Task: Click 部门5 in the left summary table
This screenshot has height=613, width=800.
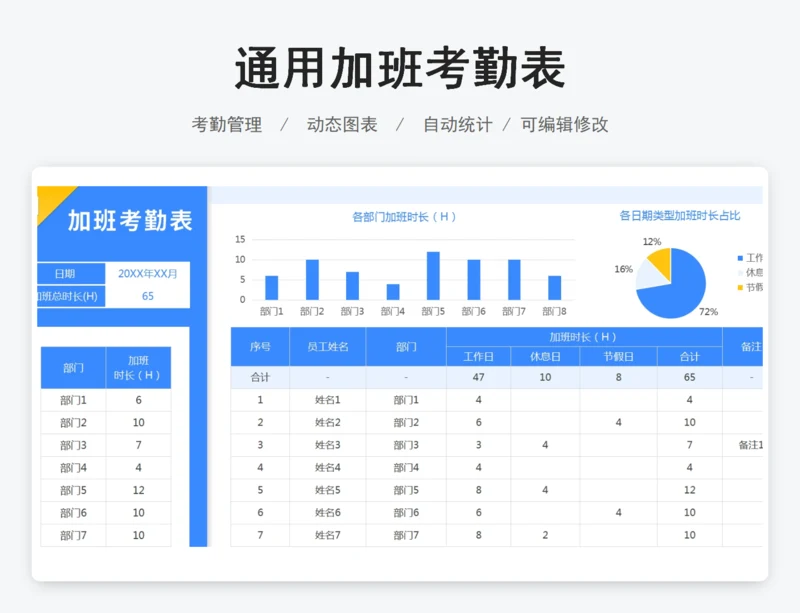Action: pyautogui.click(x=73, y=491)
